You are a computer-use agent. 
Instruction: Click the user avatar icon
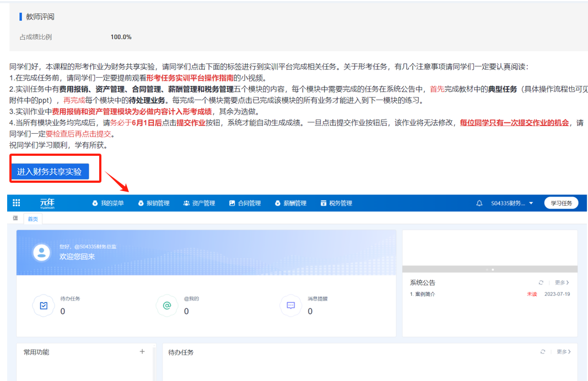pyautogui.click(x=42, y=252)
